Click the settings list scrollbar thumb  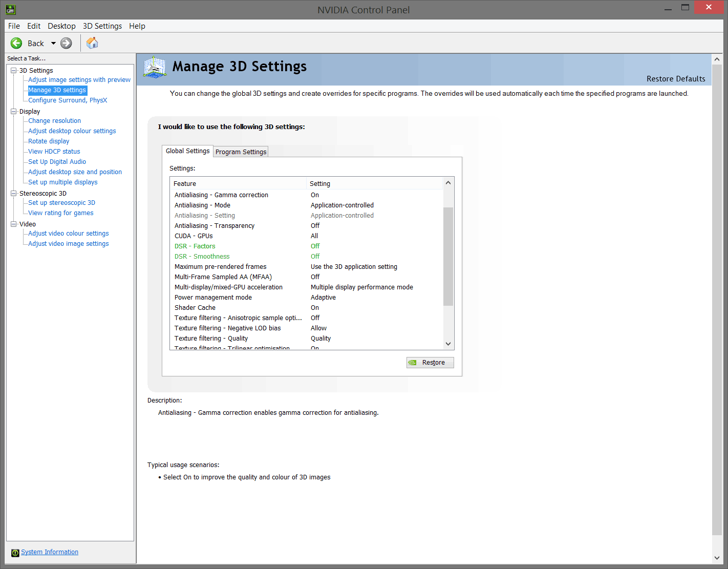point(448,256)
